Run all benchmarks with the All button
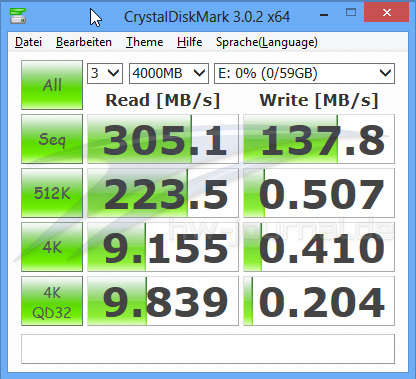Viewport: 416px width, 379px height. coord(52,85)
